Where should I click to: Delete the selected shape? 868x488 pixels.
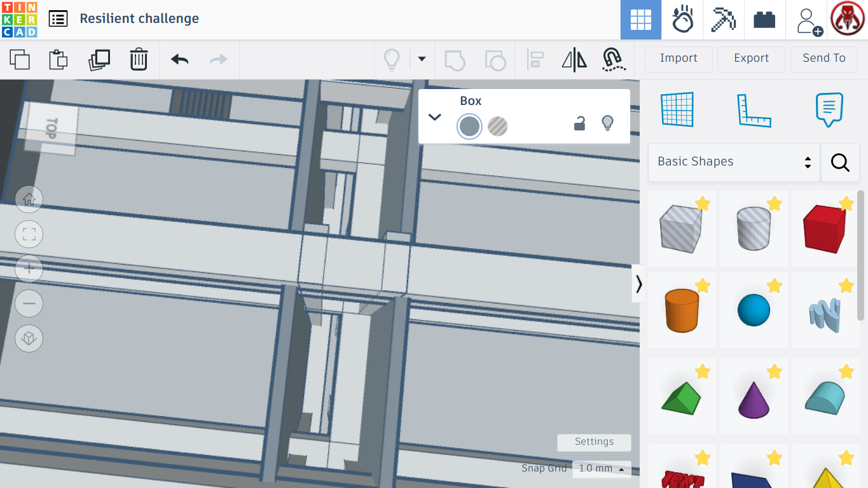tap(139, 59)
